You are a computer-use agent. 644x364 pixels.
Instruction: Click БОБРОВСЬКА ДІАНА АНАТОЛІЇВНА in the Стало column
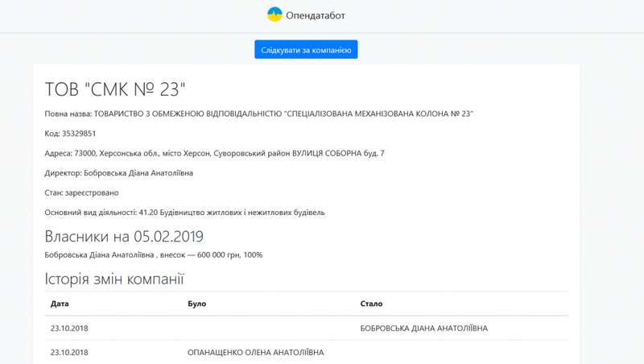pyautogui.click(x=424, y=329)
